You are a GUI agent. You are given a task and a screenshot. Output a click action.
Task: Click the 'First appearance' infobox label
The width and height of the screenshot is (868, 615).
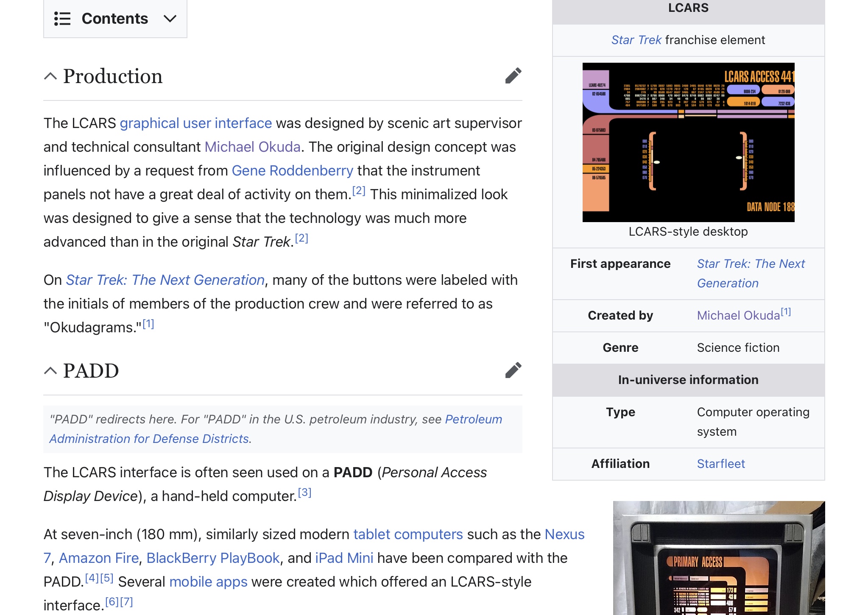tap(620, 264)
